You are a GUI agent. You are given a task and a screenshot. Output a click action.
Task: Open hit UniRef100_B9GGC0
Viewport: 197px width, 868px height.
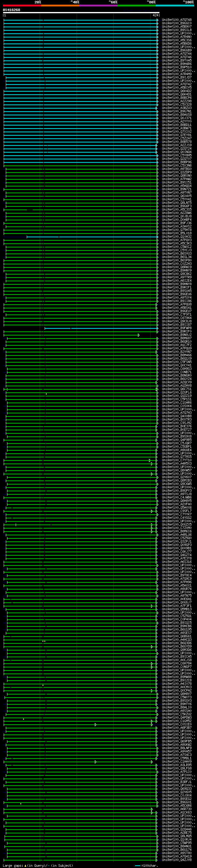pyautogui.click(x=177, y=23)
